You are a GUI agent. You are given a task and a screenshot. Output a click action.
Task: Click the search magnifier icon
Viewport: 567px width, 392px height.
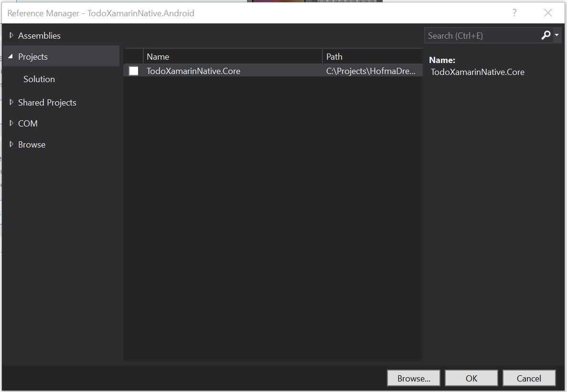click(x=546, y=35)
